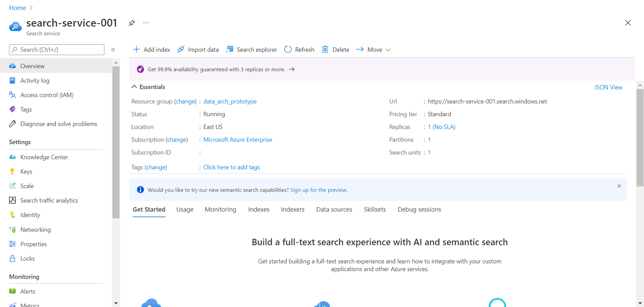Image resolution: width=644 pixels, height=307 pixels.
Task: Click the sidebar scroll down arrow
Action: tap(116, 303)
